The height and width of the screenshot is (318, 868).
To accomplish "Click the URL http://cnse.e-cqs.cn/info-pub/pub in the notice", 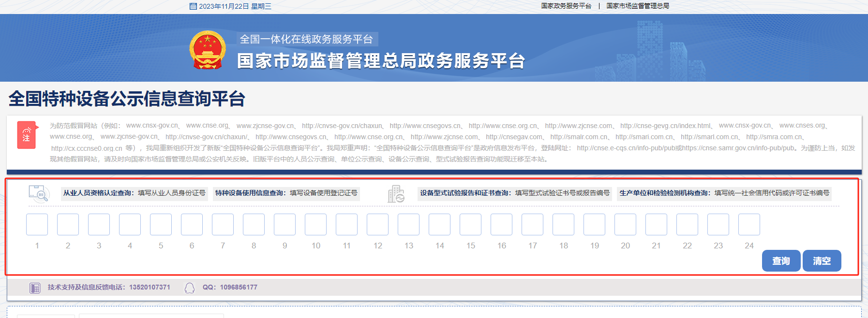I will (626, 148).
